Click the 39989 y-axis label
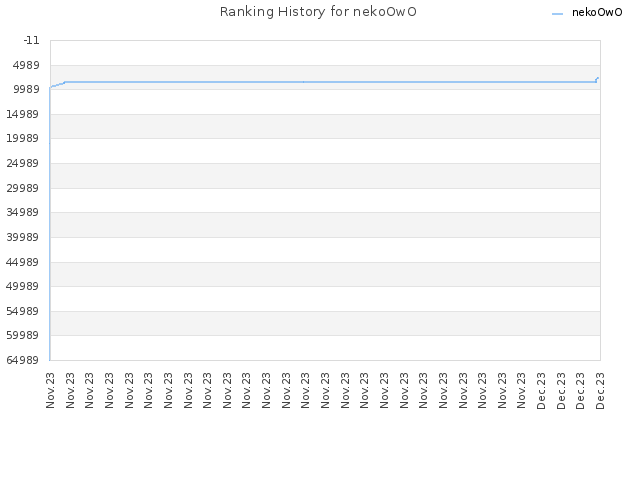640x480 pixels. pyautogui.click(x=22, y=237)
